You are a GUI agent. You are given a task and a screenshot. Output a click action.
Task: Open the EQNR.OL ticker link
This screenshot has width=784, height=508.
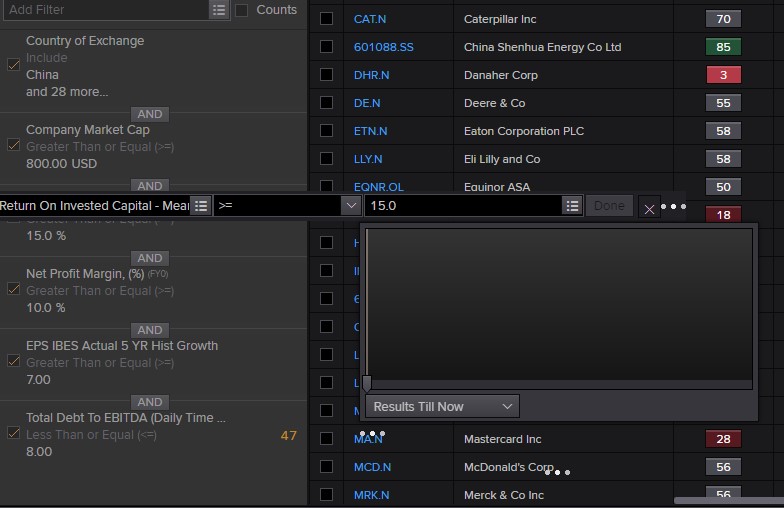pyautogui.click(x=378, y=187)
